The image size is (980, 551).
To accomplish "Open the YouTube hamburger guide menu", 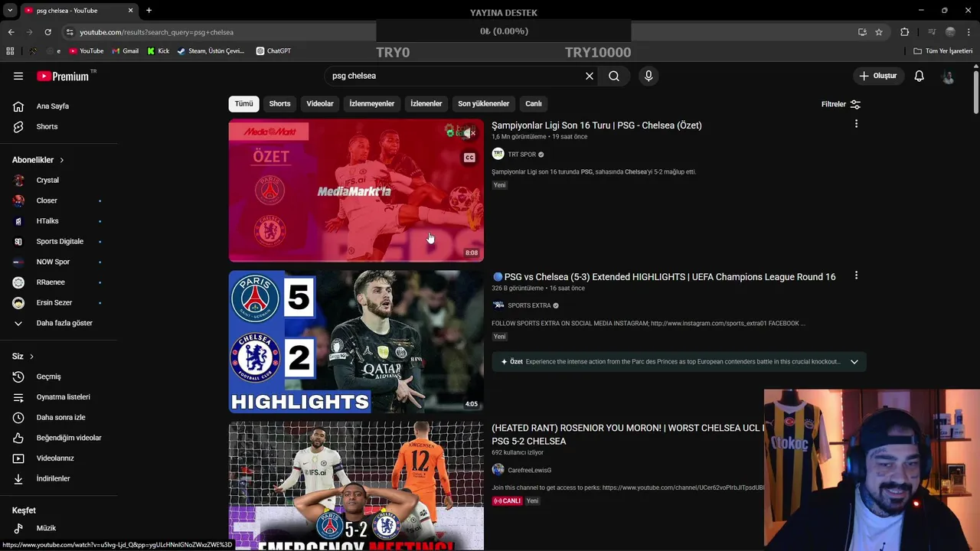I will [18, 76].
